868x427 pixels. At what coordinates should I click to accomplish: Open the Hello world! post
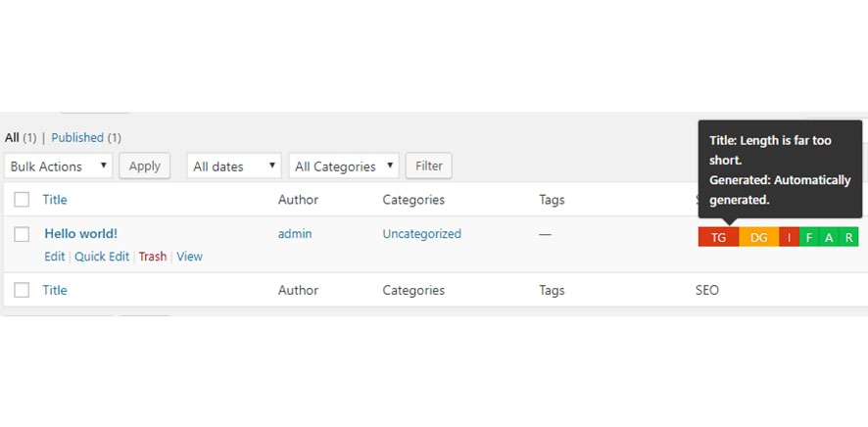click(x=80, y=233)
